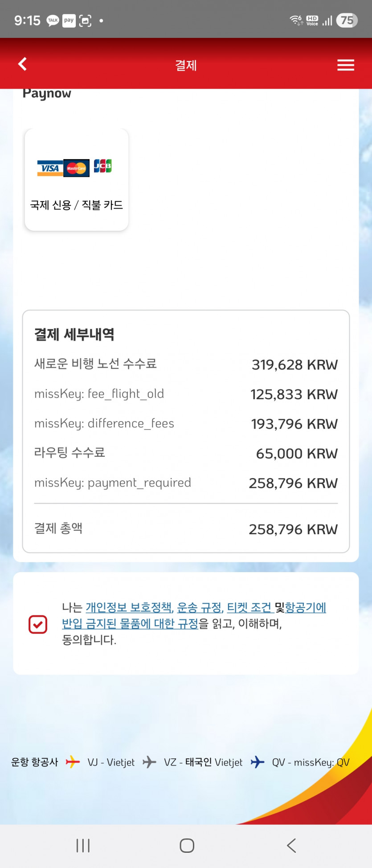Image resolution: width=372 pixels, height=868 pixels.
Task: Tap the MasterCard logo
Action: click(76, 168)
